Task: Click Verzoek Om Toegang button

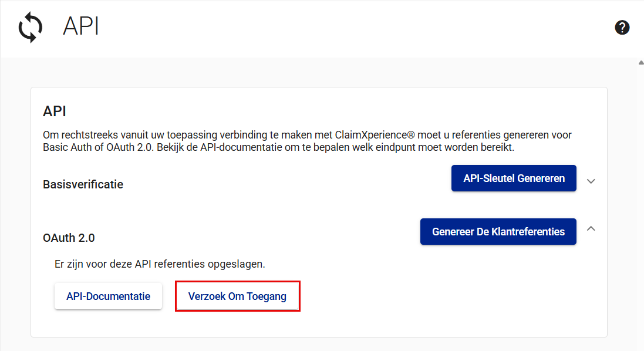Action: coord(237,296)
